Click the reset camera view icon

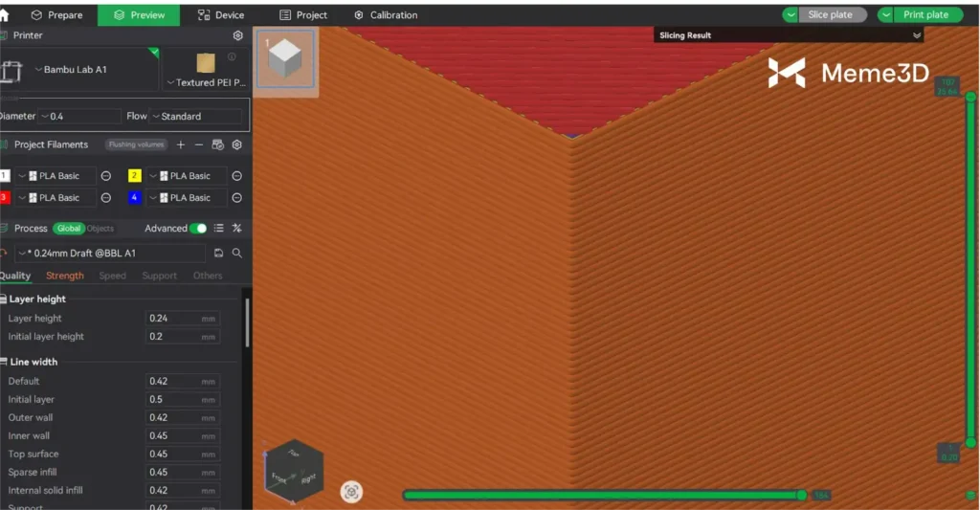[351, 492]
